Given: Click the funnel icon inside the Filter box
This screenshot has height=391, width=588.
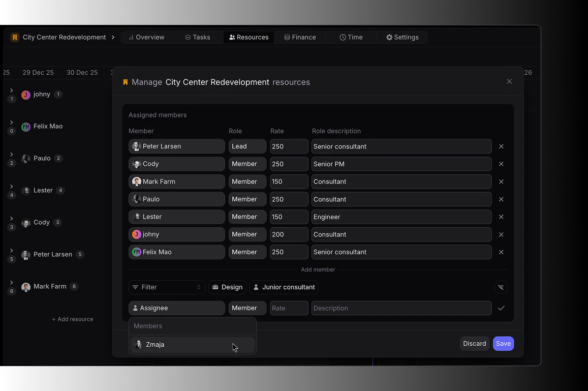Looking at the screenshot, I should coord(135,287).
